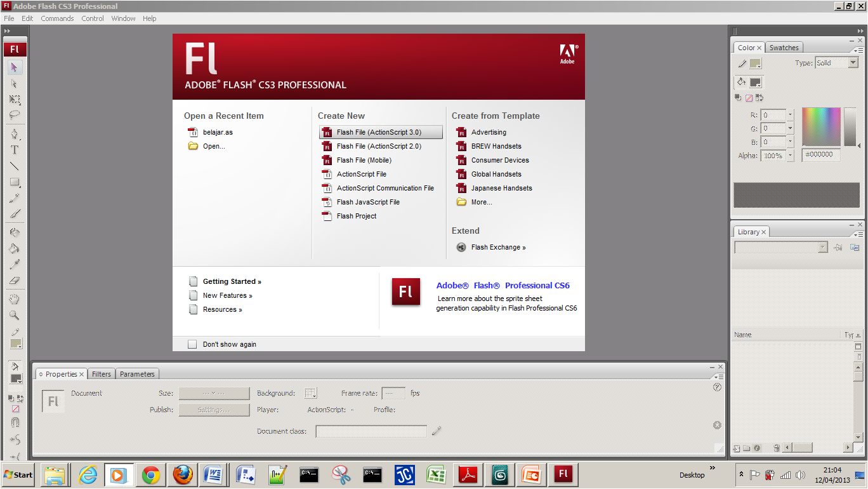Open the Alpha value slider arrow

[x=791, y=156]
